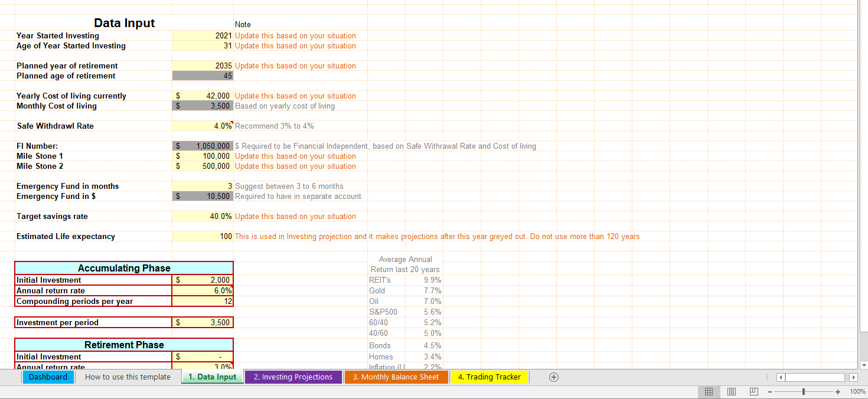Go to 3. Monthly Balance Sheet tab

pyautogui.click(x=396, y=377)
